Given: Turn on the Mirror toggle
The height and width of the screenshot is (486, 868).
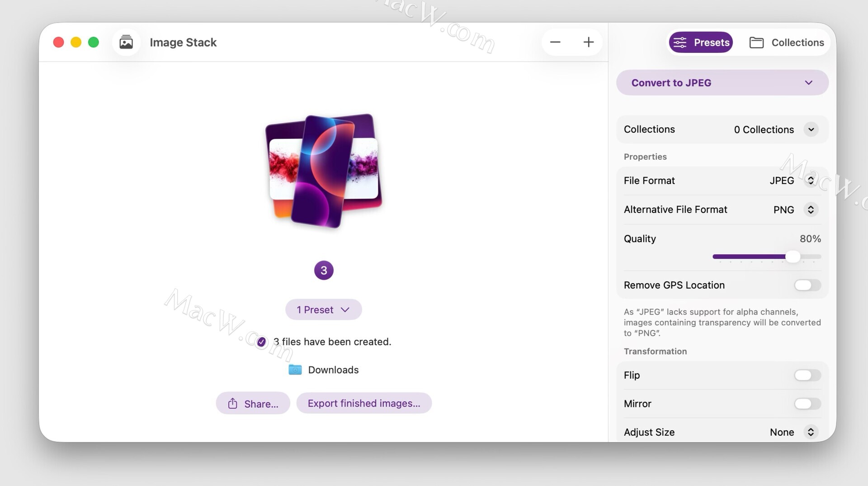Looking at the screenshot, I should pos(807,404).
